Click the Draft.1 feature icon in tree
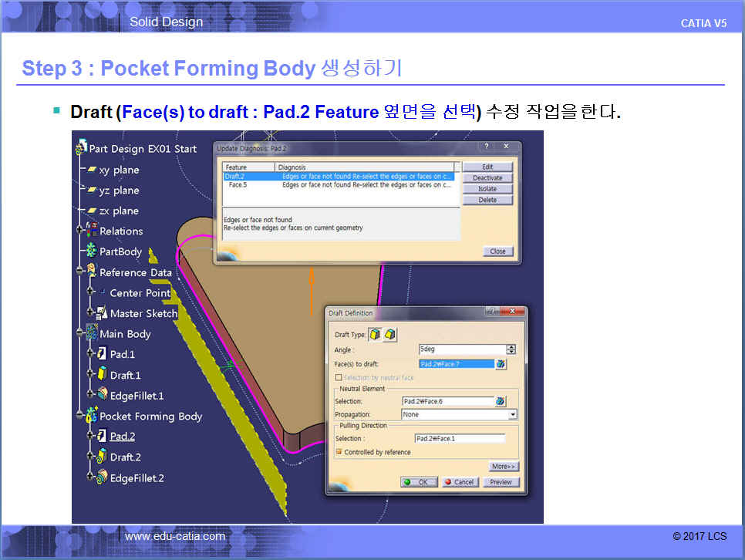The image size is (745, 560). [x=100, y=375]
